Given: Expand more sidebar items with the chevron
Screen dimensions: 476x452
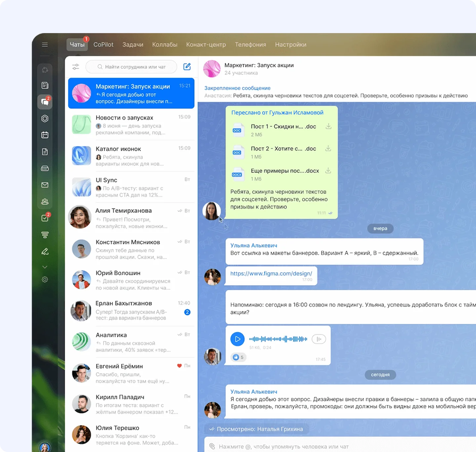Looking at the screenshot, I should click(45, 267).
